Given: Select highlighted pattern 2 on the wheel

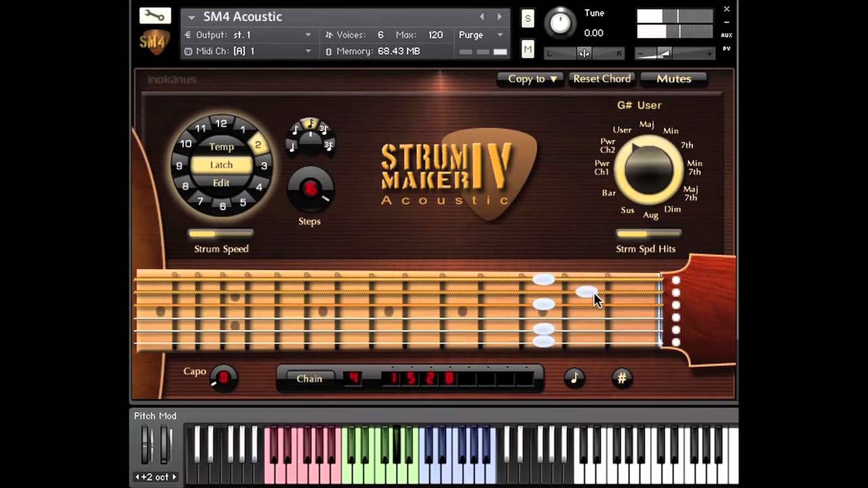Looking at the screenshot, I should [258, 144].
